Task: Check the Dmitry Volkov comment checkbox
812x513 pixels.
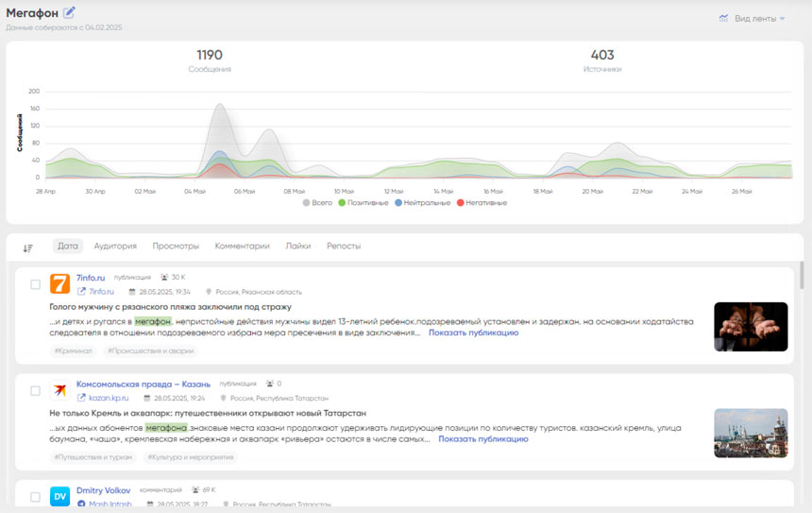Action: [x=35, y=497]
